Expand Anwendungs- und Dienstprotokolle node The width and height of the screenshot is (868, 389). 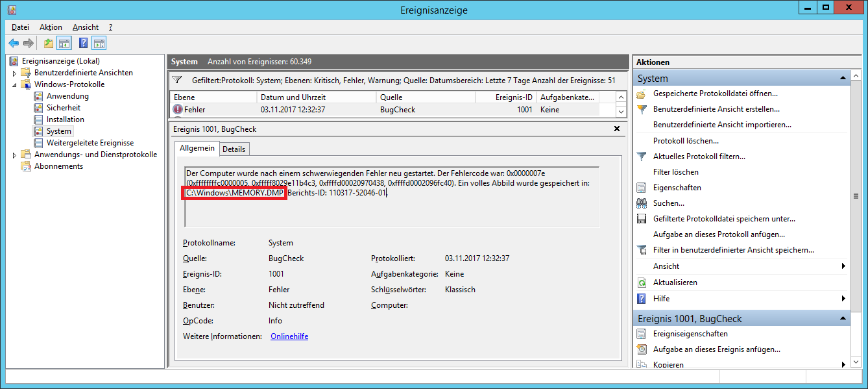[x=14, y=155]
